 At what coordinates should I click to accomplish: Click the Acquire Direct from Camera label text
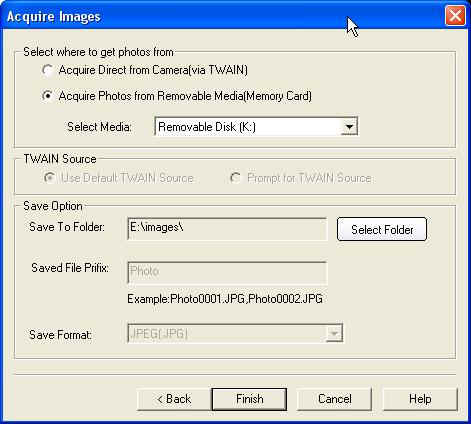click(x=153, y=70)
